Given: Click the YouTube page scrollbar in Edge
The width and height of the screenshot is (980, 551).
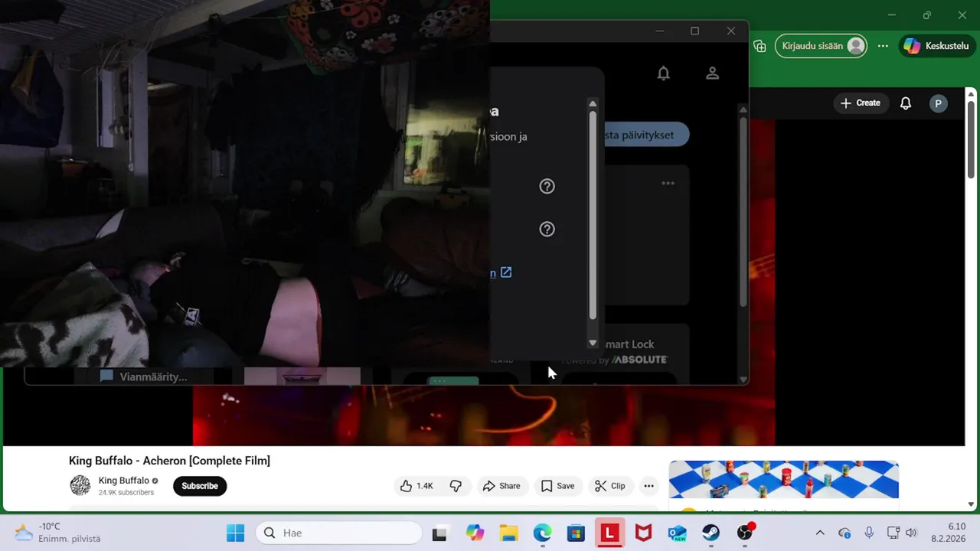Looking at the screenshot, I should pyautogui.click(x=972, y=141).
